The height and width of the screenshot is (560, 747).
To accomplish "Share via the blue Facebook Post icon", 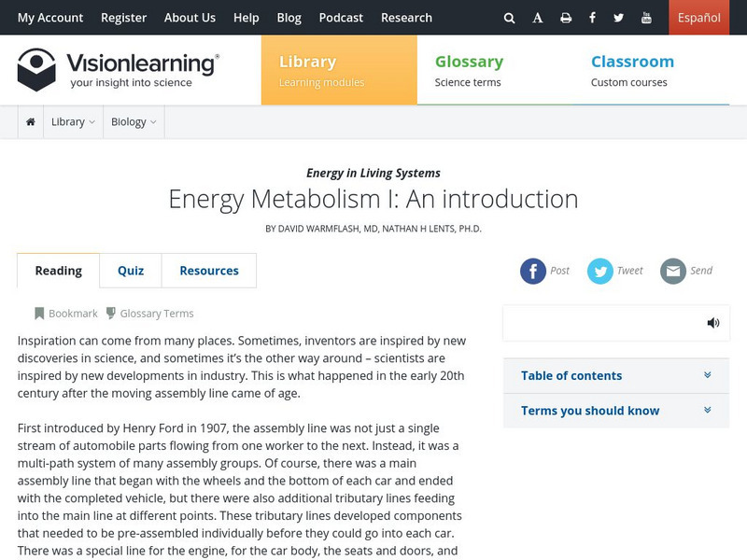I will (533, 271).
